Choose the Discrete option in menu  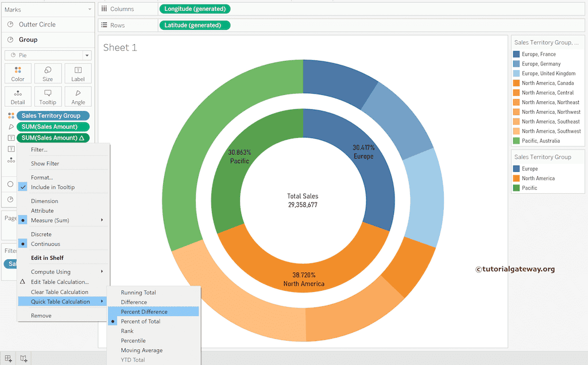click(41, 235)
